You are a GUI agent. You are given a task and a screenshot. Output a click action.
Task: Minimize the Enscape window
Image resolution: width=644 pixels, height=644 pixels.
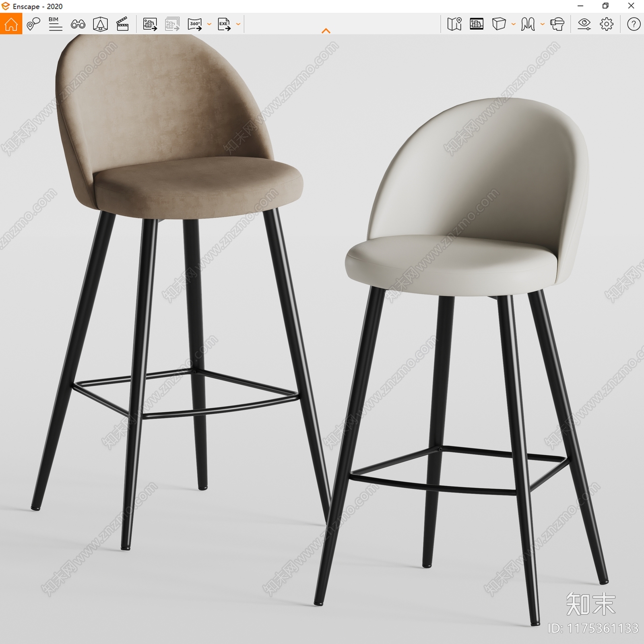tap(580, 6)
